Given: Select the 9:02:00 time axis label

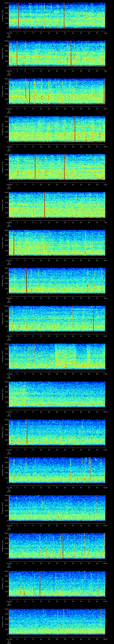Looking at the screenshot, I should 9,71.
